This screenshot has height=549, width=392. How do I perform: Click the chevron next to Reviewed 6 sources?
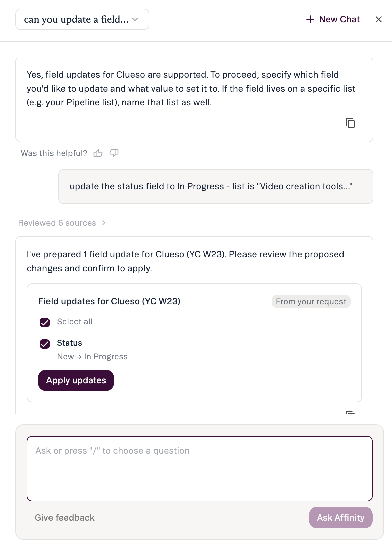104,223
